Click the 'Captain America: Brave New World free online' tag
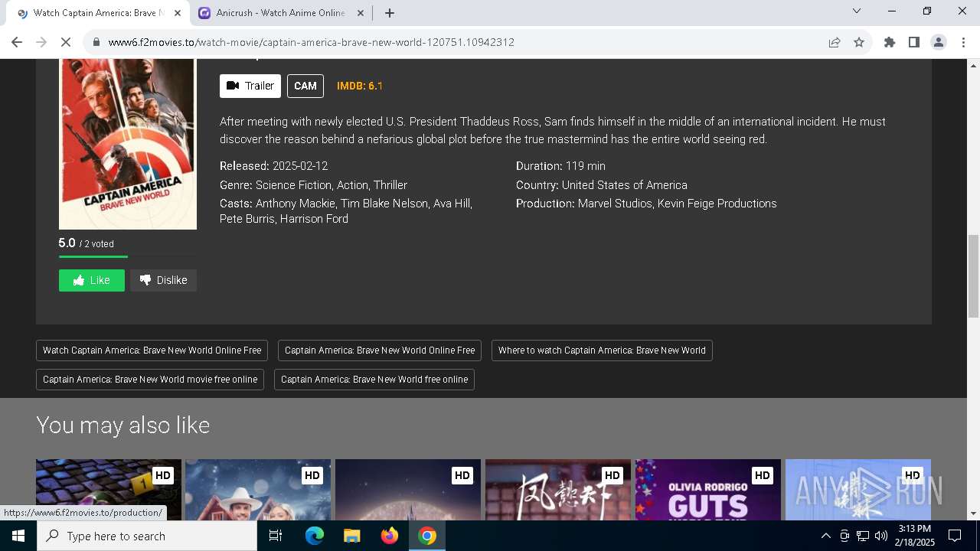 tap(374, 380)
